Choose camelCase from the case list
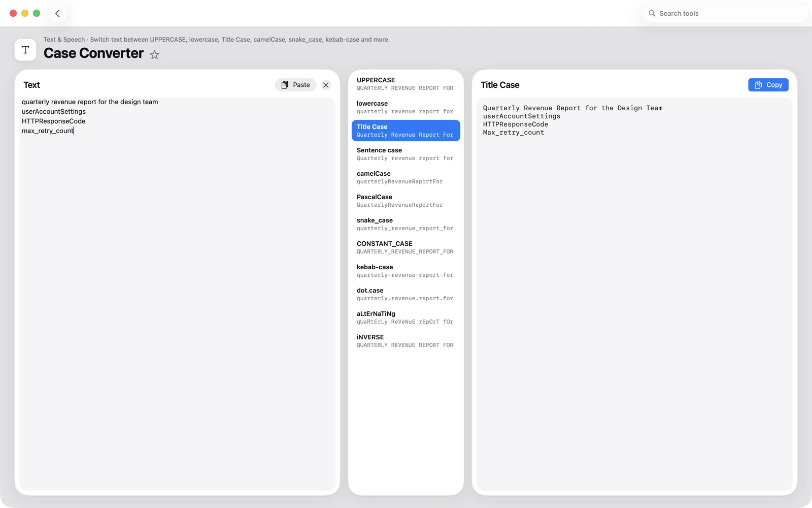 coord(405,177)
